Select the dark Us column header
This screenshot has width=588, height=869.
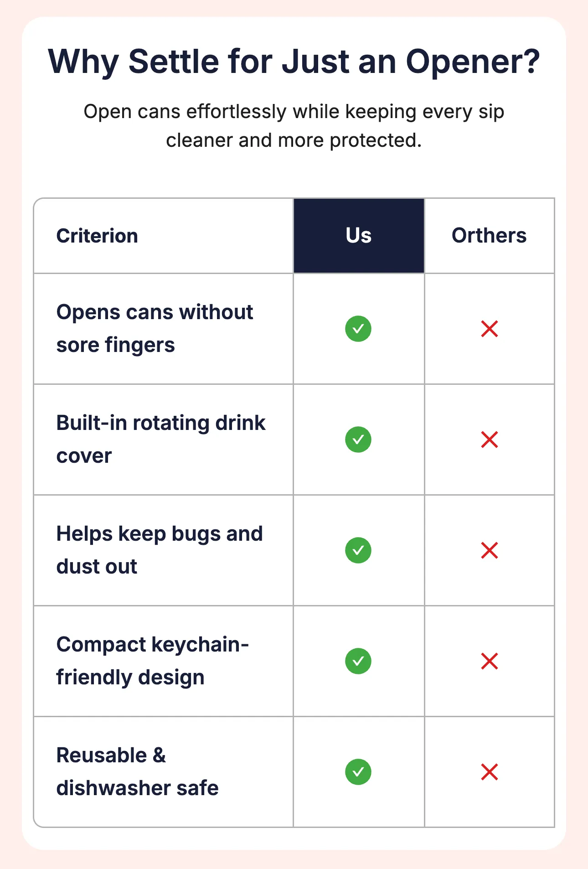tap(359, 236)
